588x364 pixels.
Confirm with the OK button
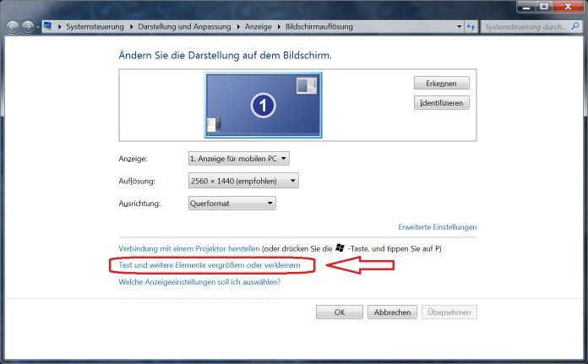[x=340, y=312]
